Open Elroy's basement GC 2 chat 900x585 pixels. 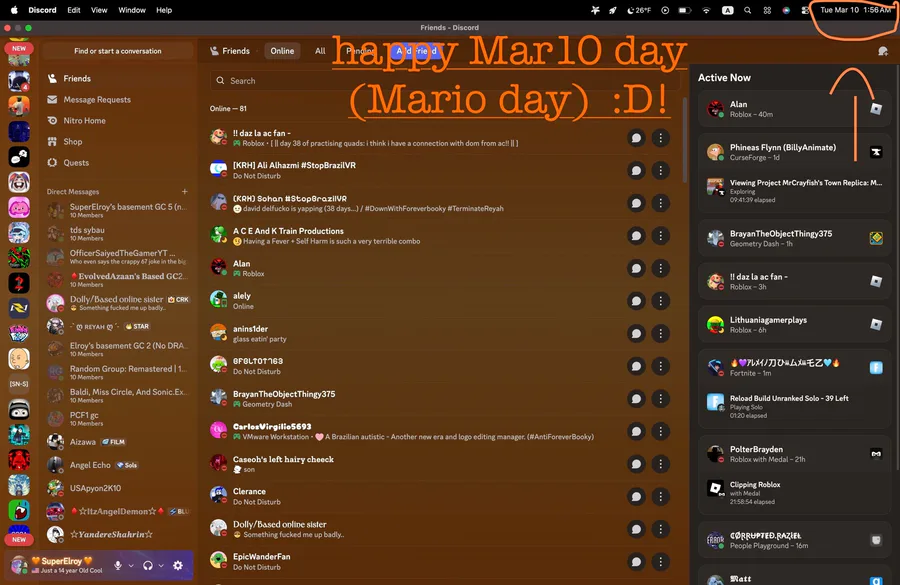point(118,349)
